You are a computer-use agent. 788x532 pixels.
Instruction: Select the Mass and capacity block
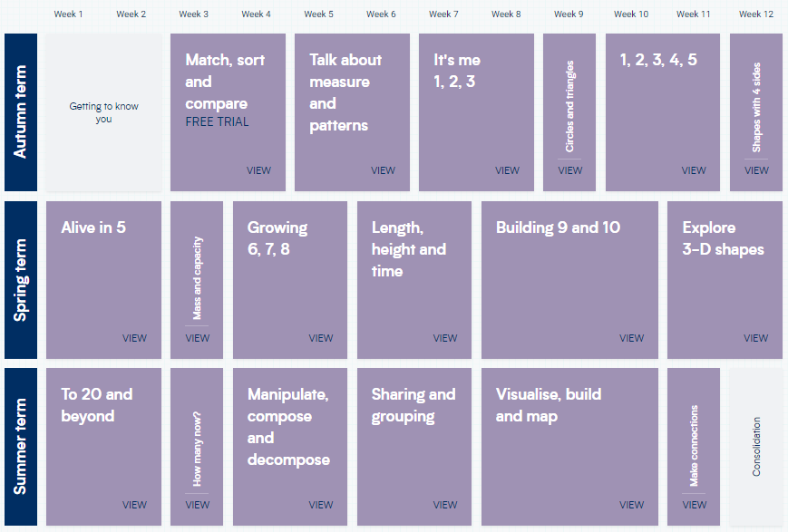[x=197, y=279]
